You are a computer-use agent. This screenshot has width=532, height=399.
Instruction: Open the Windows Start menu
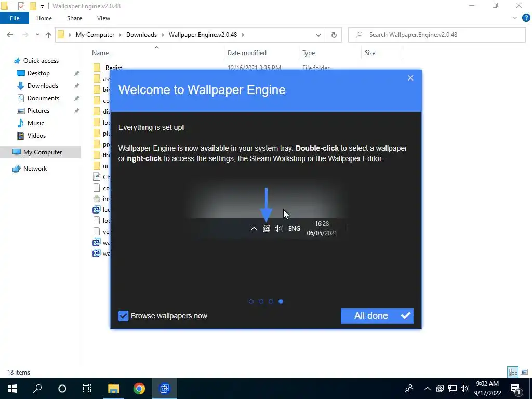(12, 389)
